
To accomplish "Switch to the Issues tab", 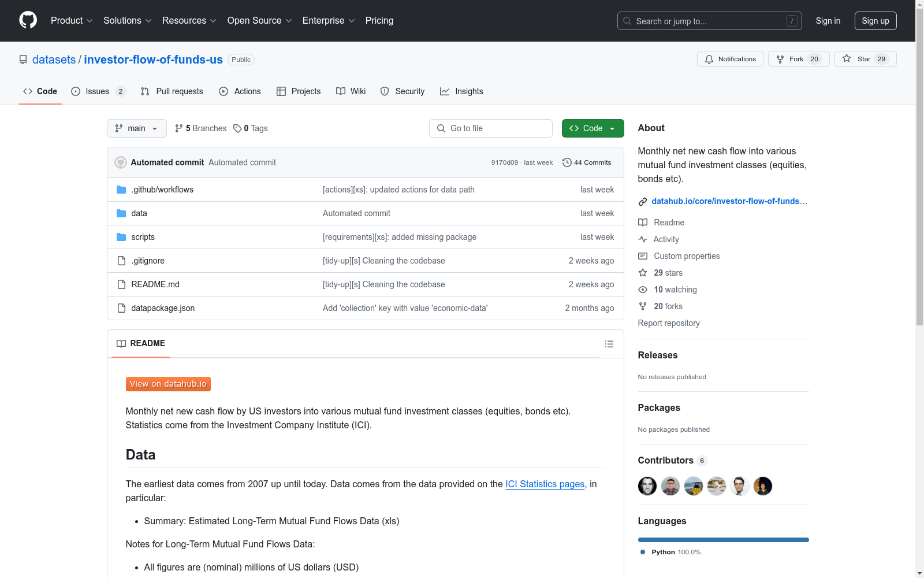I will tap(98, 91).
